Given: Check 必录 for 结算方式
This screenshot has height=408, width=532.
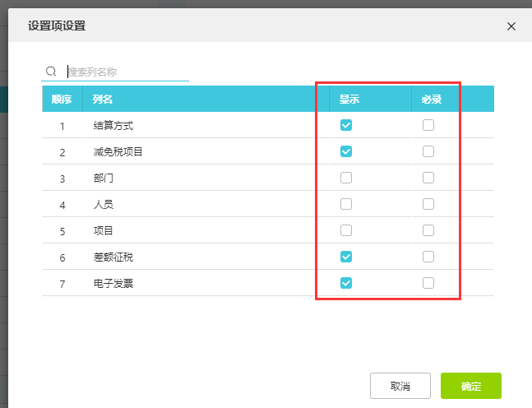Looking at the screenshot, I should (428, 125).
